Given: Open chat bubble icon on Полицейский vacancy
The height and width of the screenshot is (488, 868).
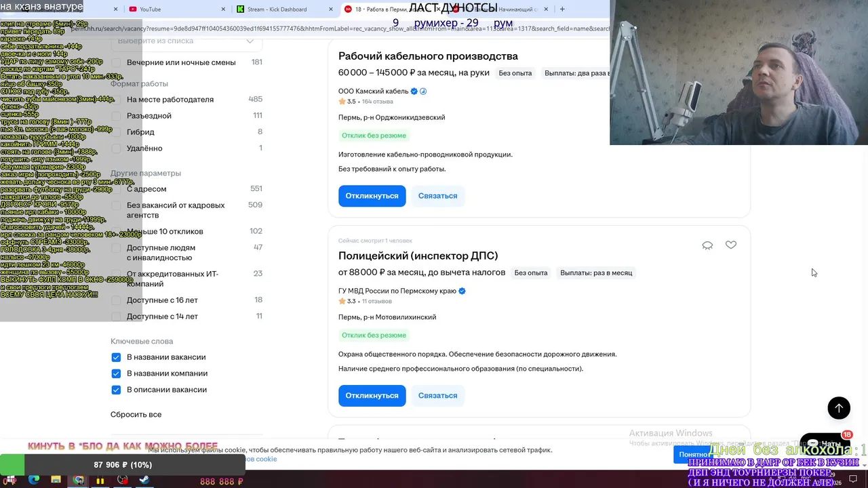Looking at the screenshot, I should click(707, 245).
